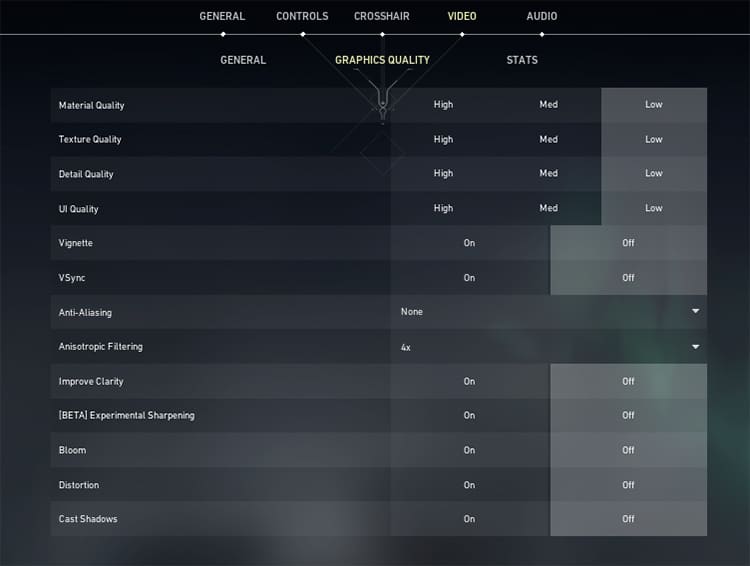Click the Detail Quality label
The height and width of the screenshot is (566, 750).
click(x=86, y=174)
